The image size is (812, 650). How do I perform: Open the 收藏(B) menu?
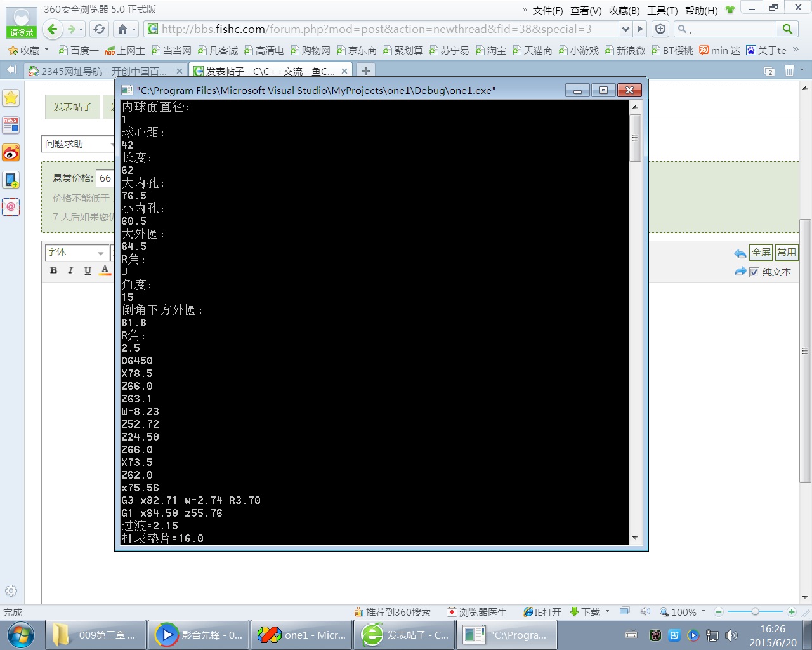(x=624, y=10)
